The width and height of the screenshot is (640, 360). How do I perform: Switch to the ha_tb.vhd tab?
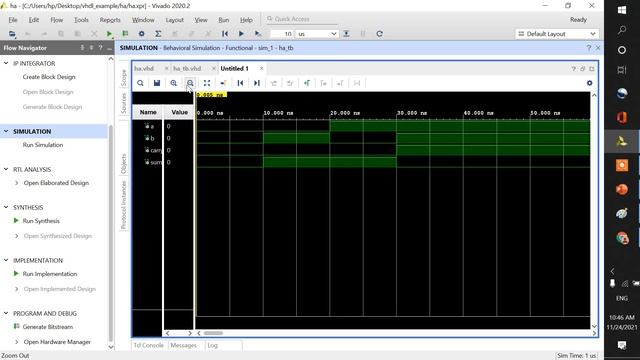[x=187, y=69]
